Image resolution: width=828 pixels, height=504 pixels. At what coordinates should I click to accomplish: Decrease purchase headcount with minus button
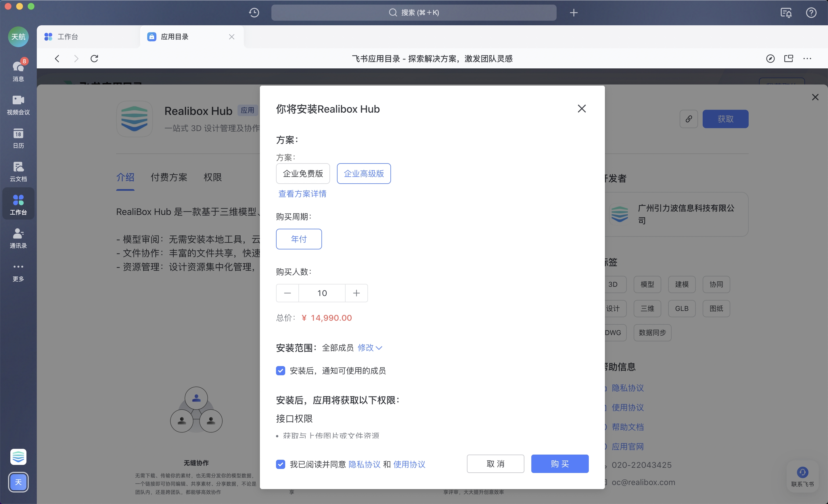coord(287,293)
